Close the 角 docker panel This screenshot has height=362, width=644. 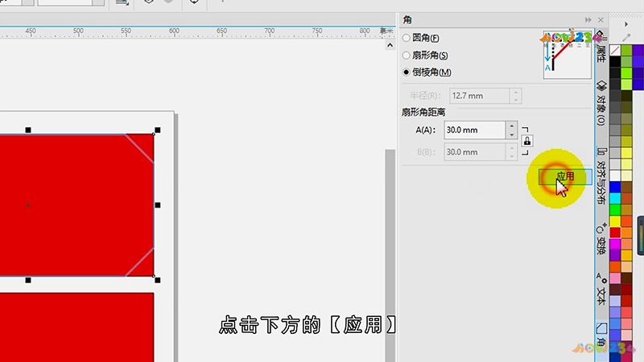[x=601, y=19]
